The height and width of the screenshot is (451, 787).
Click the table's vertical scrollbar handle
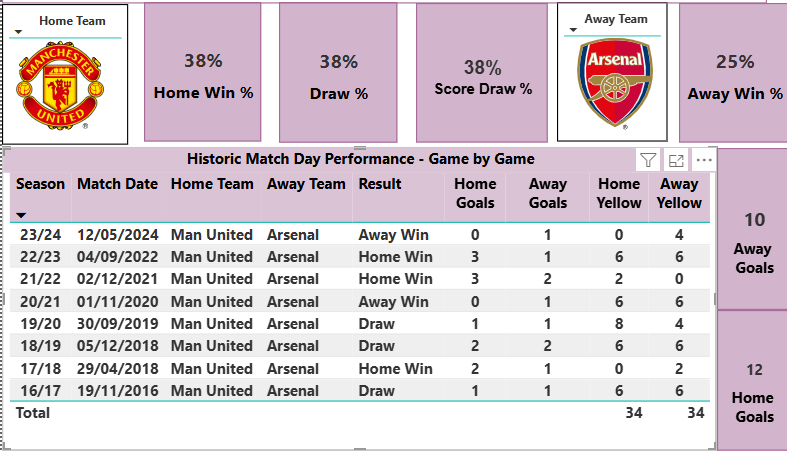pos(714,298)
